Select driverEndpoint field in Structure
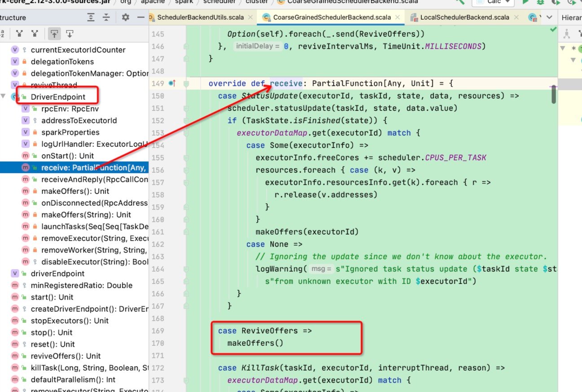Image resolution: width=582 pixels, height=392 pixels. click(57, 274)
